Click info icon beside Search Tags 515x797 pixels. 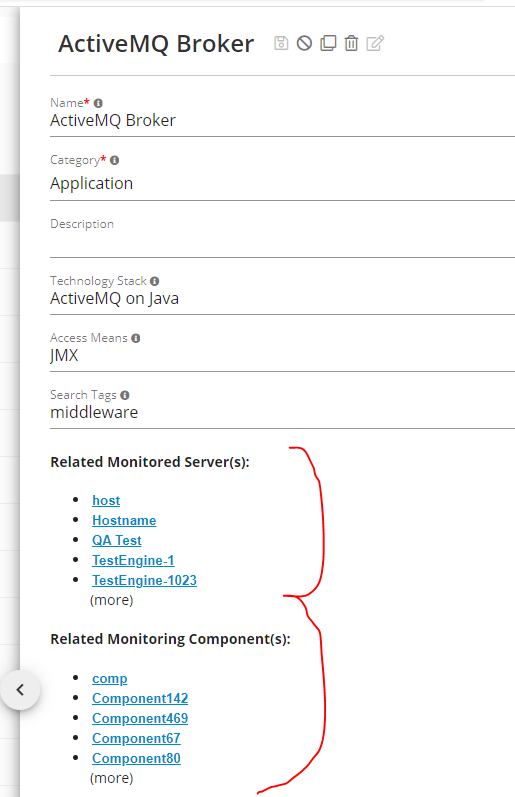[x=125, y=395]
